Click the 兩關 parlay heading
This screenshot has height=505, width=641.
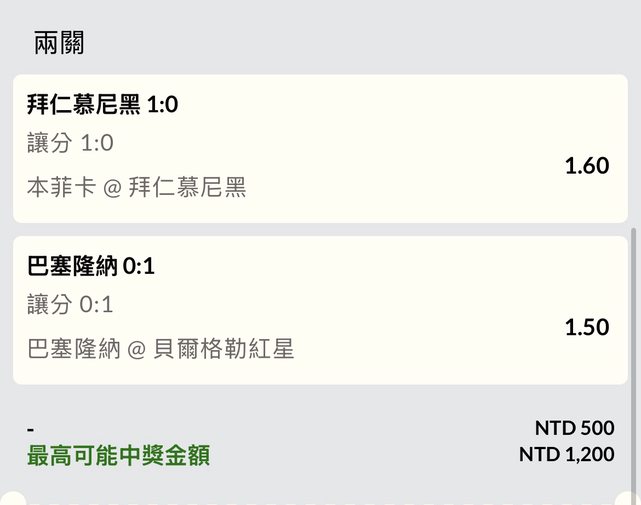[x=60, y=43]
